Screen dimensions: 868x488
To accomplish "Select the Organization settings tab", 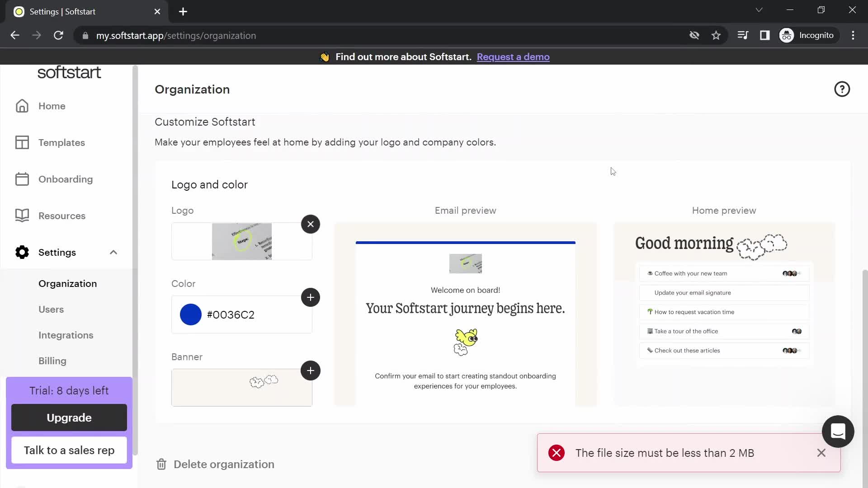I will 67,283.
